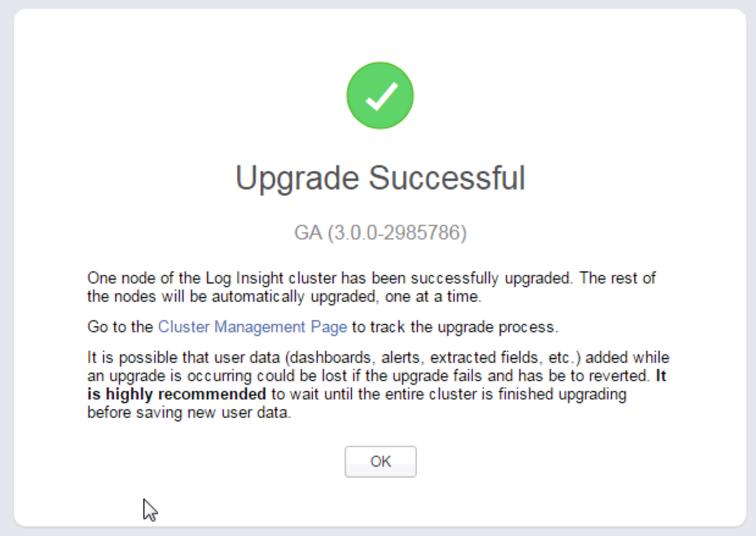
Task: Click the word "Upgrade" in the heading
Action: pos(297,178)
